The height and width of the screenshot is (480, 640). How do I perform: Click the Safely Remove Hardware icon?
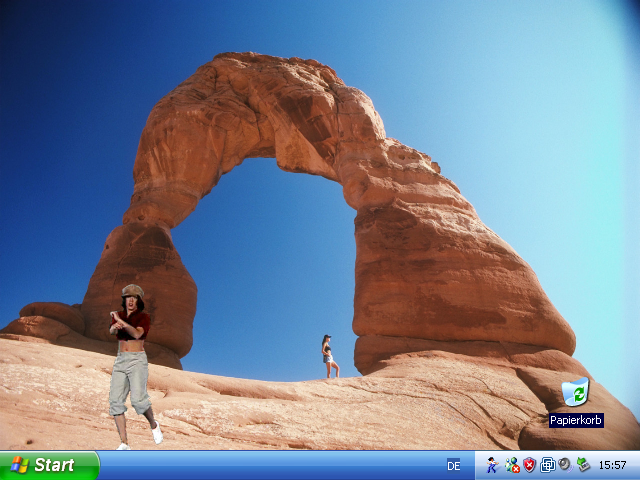(582, 465)
